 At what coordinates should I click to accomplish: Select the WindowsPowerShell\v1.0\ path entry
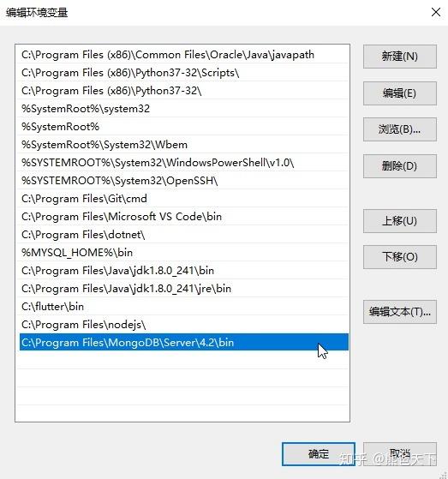point(183,163)
